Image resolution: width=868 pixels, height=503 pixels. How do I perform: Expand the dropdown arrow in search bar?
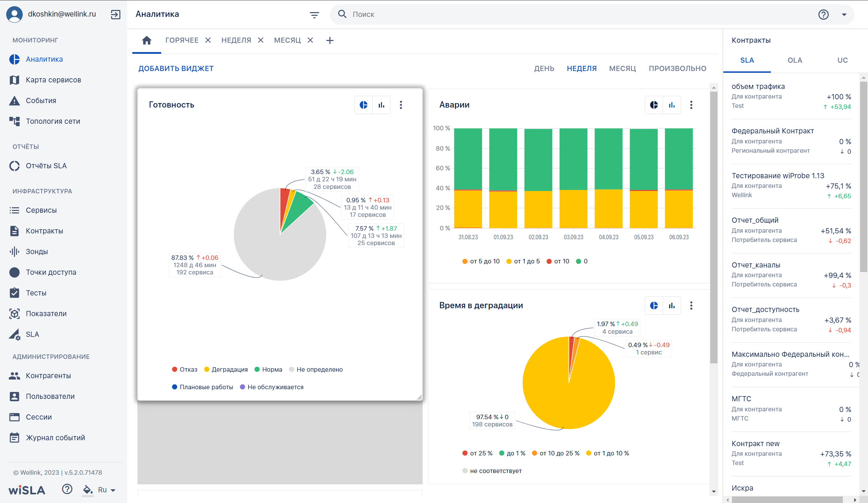(x=844, y=14)
